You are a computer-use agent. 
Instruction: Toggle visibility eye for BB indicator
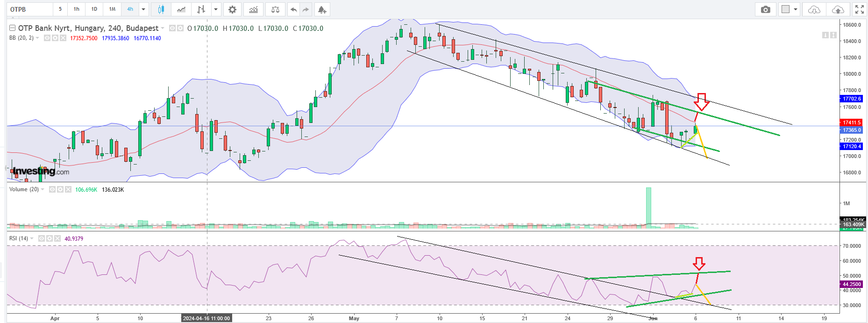(x=47, y=38)
